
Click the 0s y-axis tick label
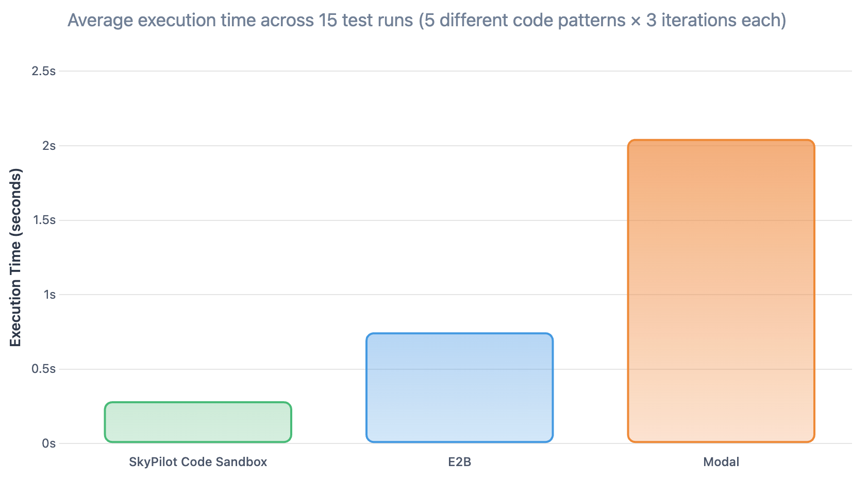(x=49, y=443)
